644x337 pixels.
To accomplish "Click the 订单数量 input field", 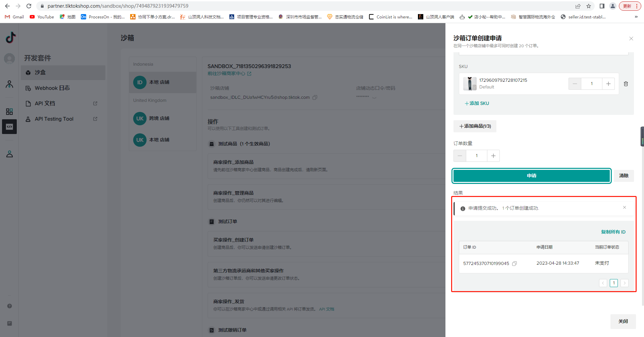I will [476, 156].
